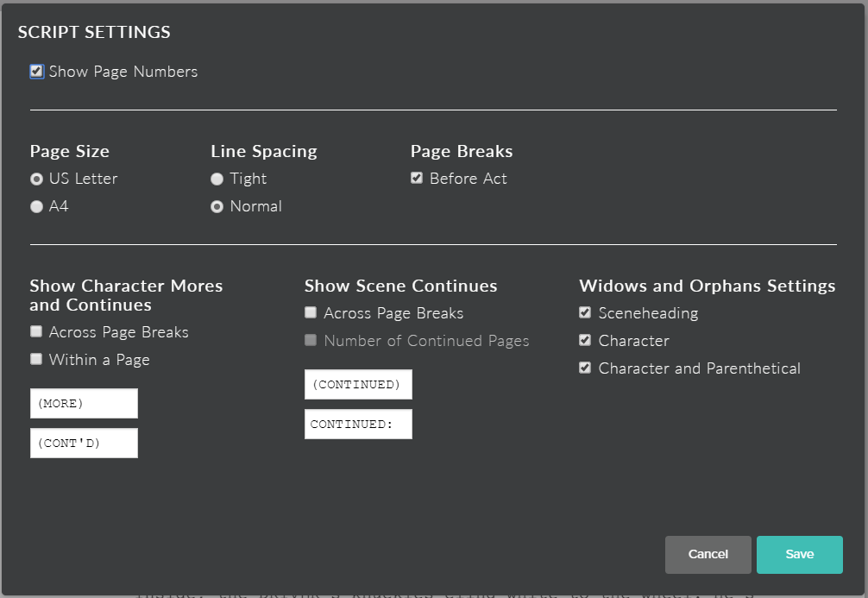Click the Line Spacing heading
The image size is (868, 598).
(264, 151)
